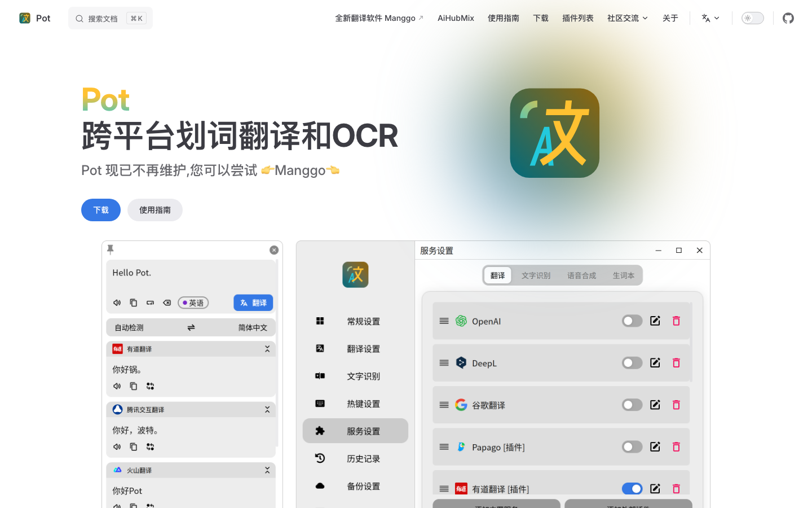This screenshot has width=812, height=508.
Task: Open the 关于 nav link
Action: point(670,18)
